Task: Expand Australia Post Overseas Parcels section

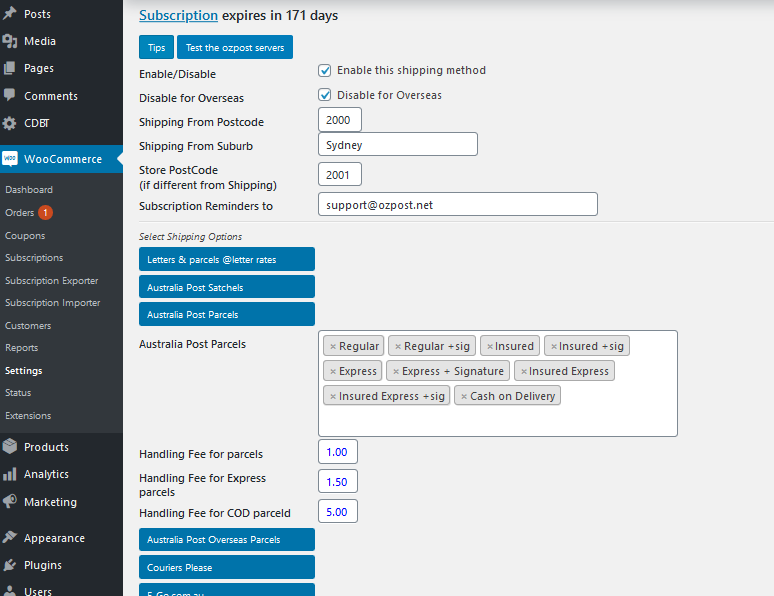Action: tap(227, 539)
